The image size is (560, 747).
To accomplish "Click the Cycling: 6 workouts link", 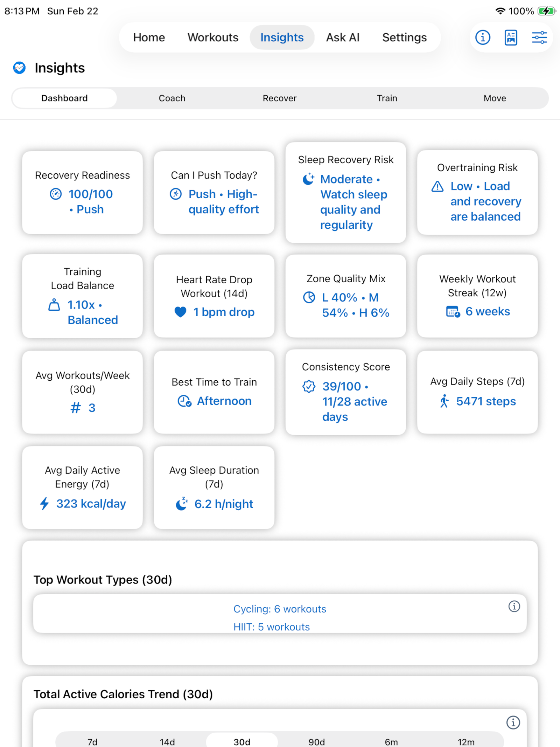I will tap(280, 609).
